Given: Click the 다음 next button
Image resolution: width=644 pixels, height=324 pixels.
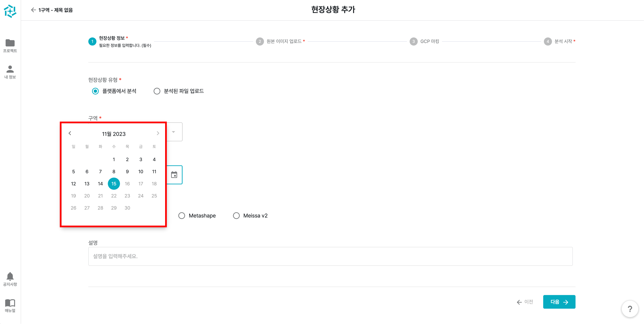Looking at the screenshot, I should 559,302.
